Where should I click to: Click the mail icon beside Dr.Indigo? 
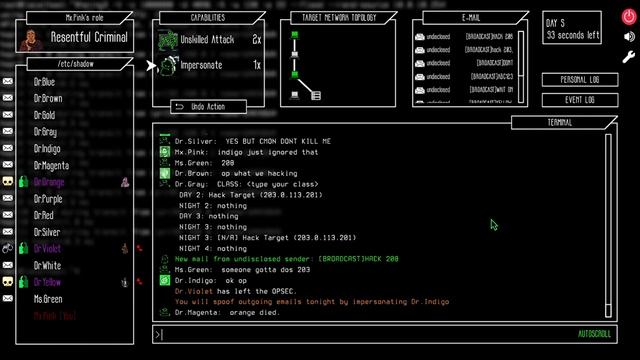8,148
